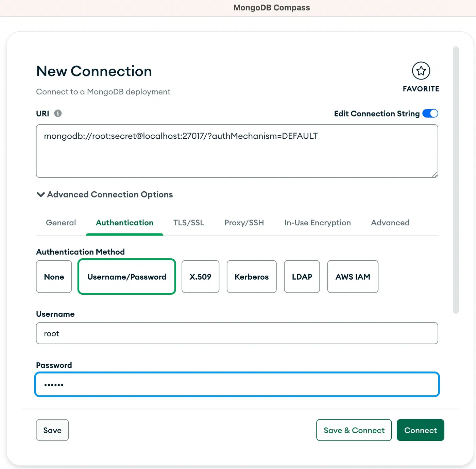The height and width of the screenshot is (469, 476).
Task: Collapse Advanced Connection Options
Action: pyautogui.click(x=105, y=194)
